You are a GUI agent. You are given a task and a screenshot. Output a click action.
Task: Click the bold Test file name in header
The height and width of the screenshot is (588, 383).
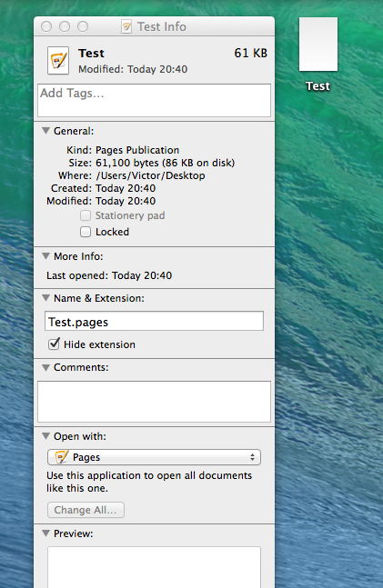pyautogui.click(x=91, y=54)
